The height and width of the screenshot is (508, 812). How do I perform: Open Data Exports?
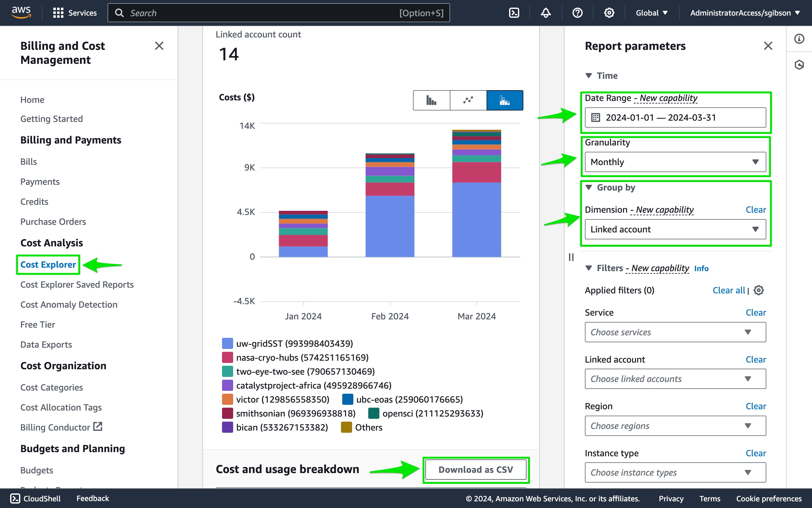tap(46, 345)
